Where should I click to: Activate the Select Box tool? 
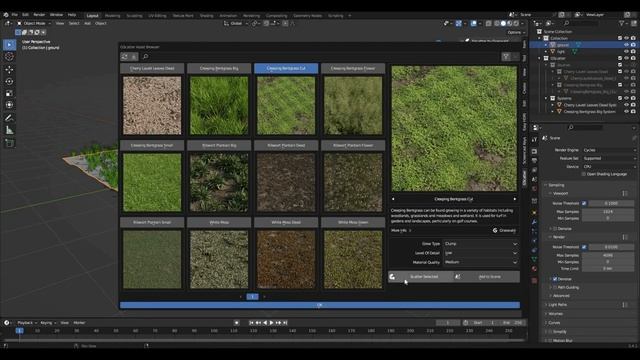9,44
